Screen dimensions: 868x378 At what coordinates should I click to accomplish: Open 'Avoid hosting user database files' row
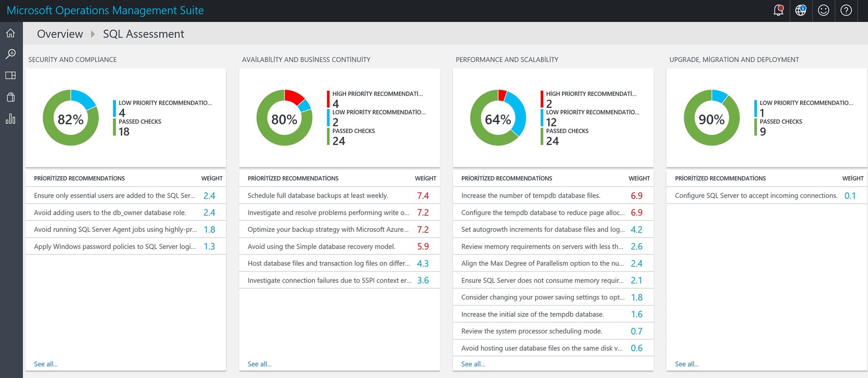coord(553,348)
